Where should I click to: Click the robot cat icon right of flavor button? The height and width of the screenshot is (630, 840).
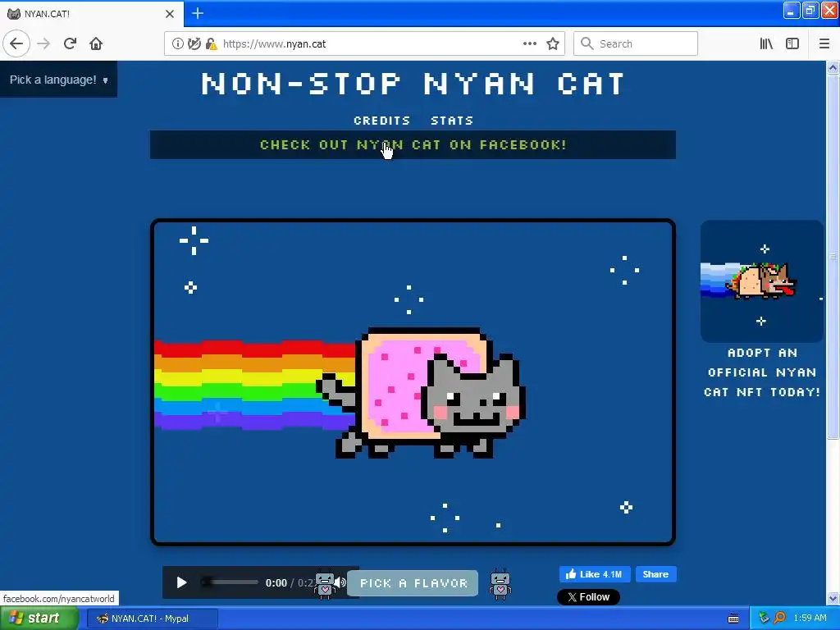tap(500, 584)
